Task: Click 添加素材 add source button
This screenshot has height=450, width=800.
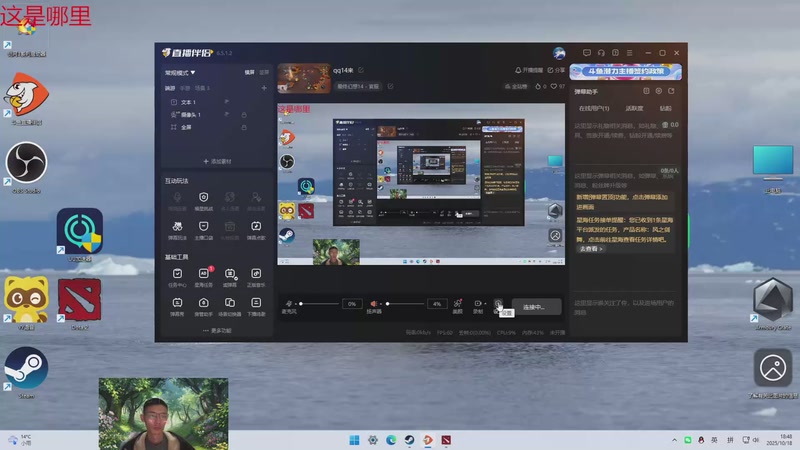Action: click(217, 161)
